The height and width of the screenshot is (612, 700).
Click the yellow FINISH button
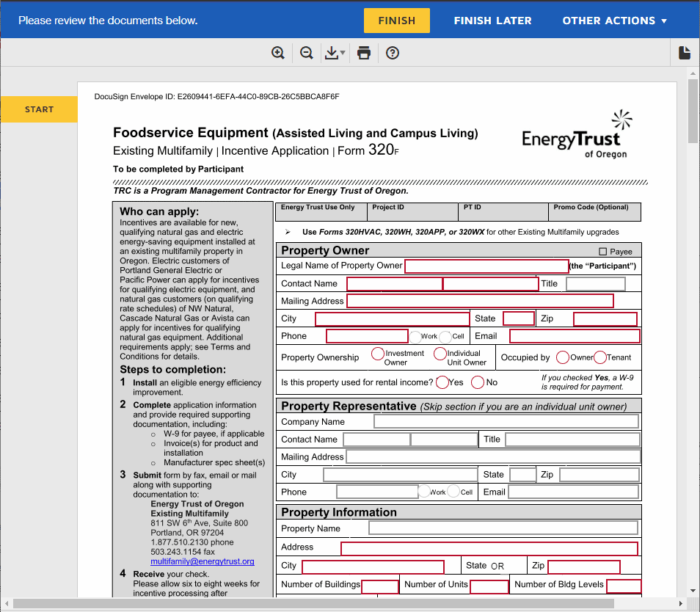(x=397, y=21)
